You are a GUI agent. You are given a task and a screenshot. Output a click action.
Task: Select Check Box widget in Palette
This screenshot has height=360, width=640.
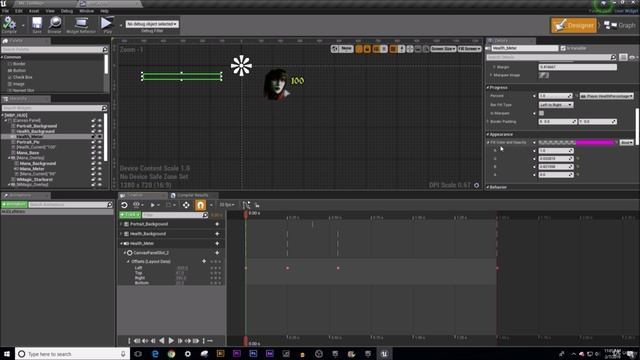(x=22, y=77)
